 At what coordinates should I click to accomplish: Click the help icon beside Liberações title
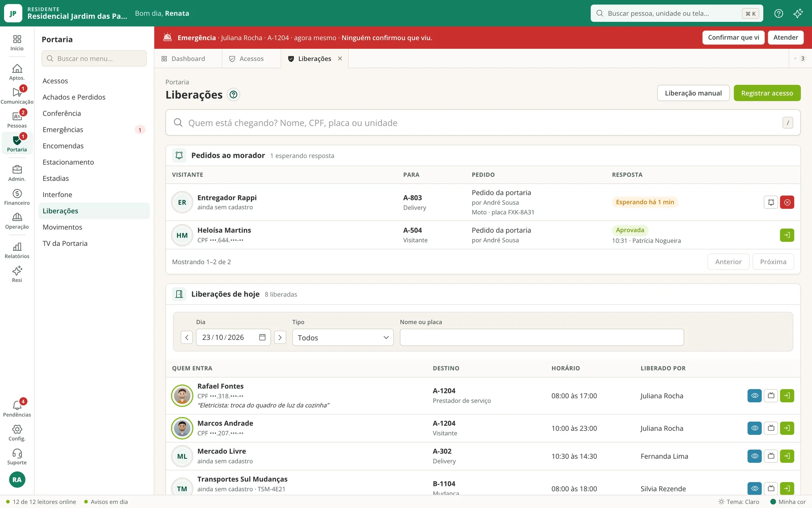[233, 95]
